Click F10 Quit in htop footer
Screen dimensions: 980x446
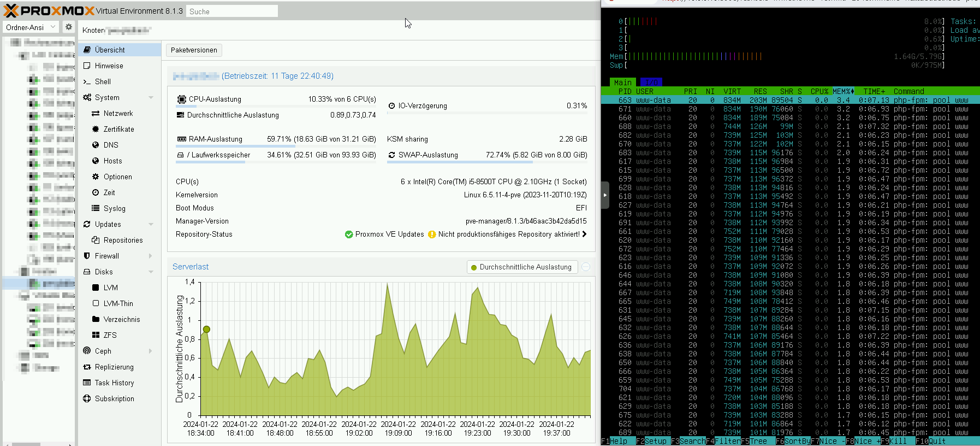coord(931,441)
